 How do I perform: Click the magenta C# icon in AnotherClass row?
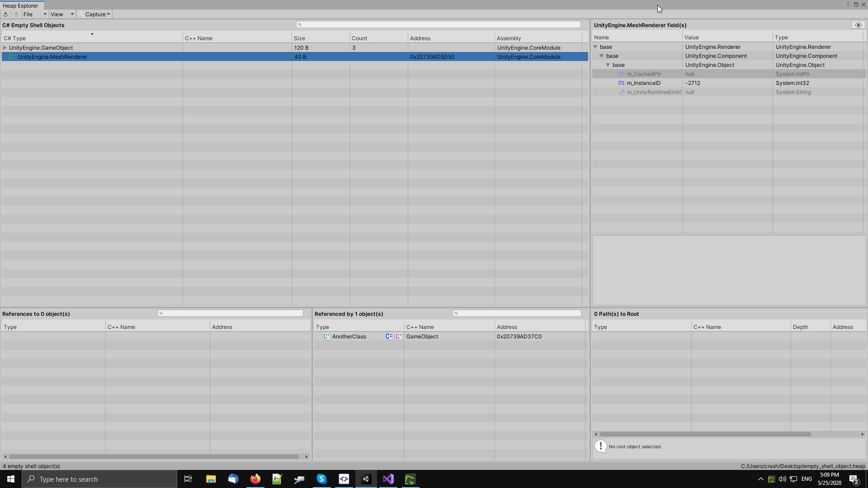click(399, 337)
